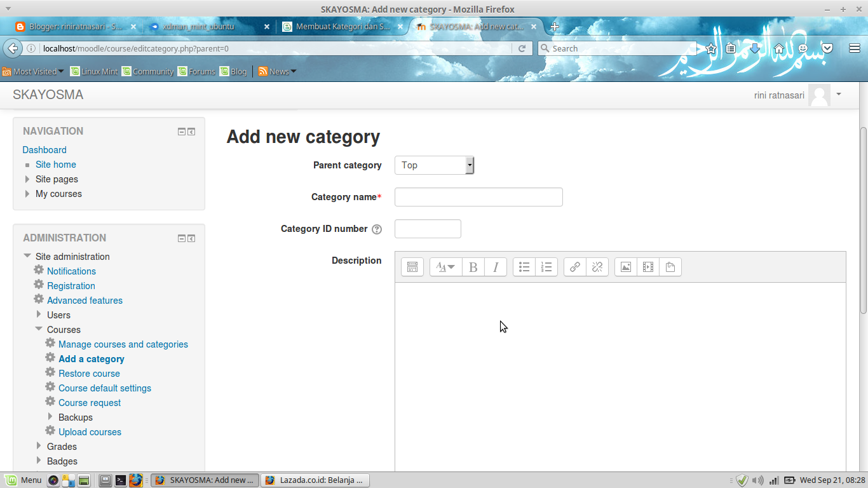Screen dimensions: 868x488
Task: Open the News feed bookmark dropdown
Action: [x=278, y=72]
